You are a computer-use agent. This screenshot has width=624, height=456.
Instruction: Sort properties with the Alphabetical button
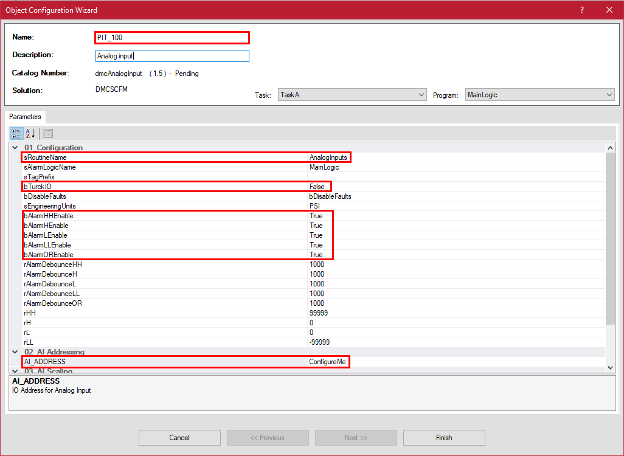point(30,133)
